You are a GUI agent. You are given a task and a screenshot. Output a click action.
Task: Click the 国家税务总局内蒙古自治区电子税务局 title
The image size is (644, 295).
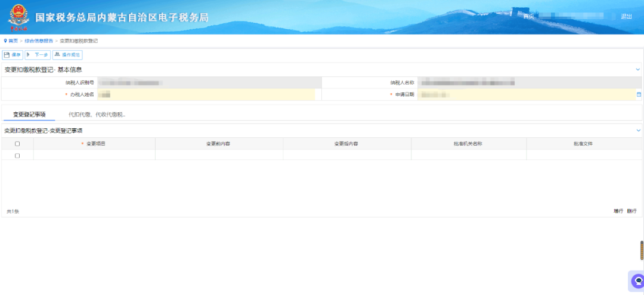tap(122, 17)
